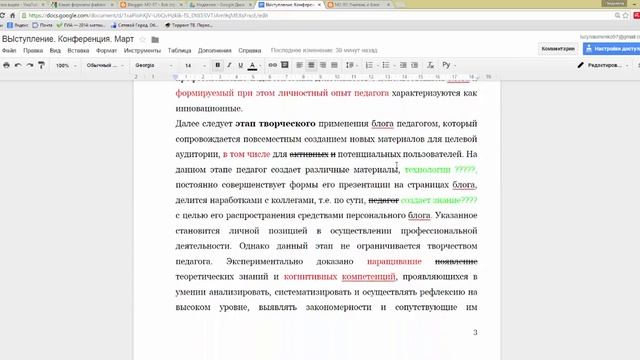This screenshot has width=640, height=360.
Task: Toggle bold formatting
Action: pos(218,65)
